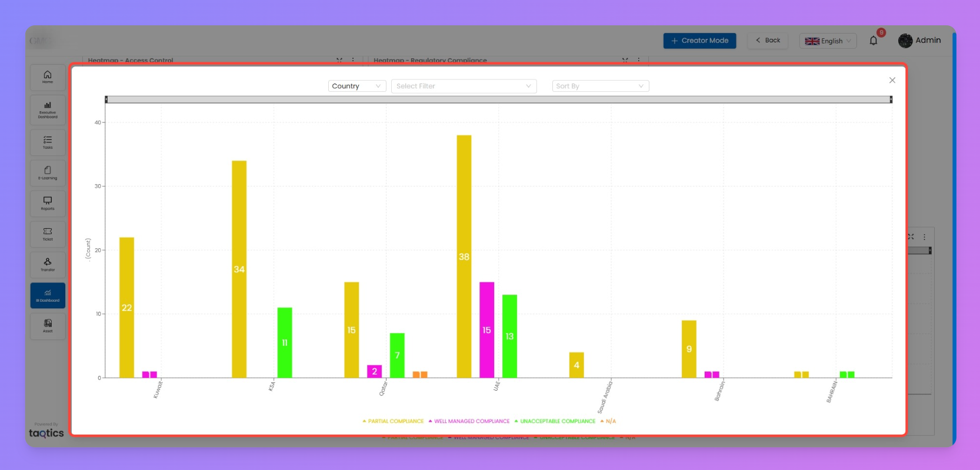The width and height of the screenshot is (980, 470).
Task: Open the Sort By dropdown
Action: click(600, 86)
